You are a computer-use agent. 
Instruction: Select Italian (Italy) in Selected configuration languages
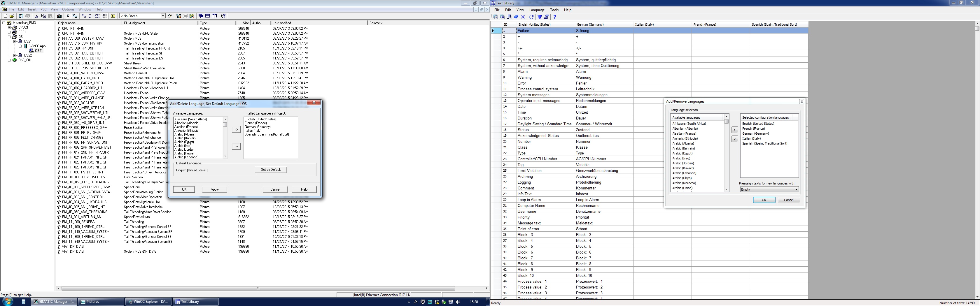[751, 138]
